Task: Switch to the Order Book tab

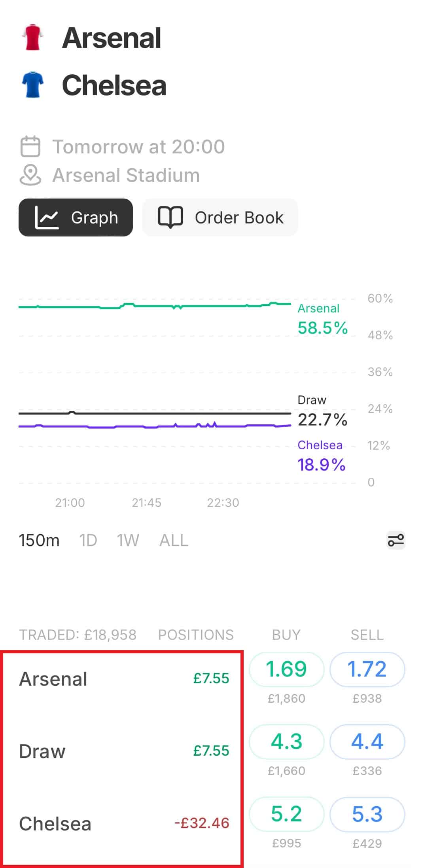Action: click(220, 217)
